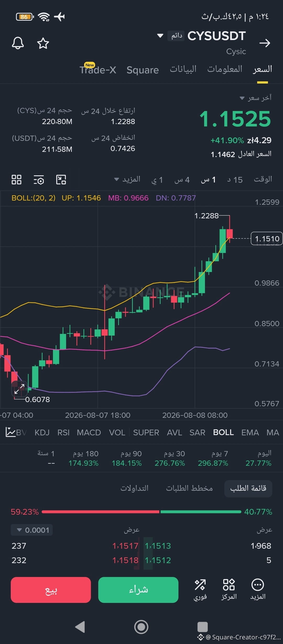
Task: Open the Trade-X tab
Action: [98, 70]
